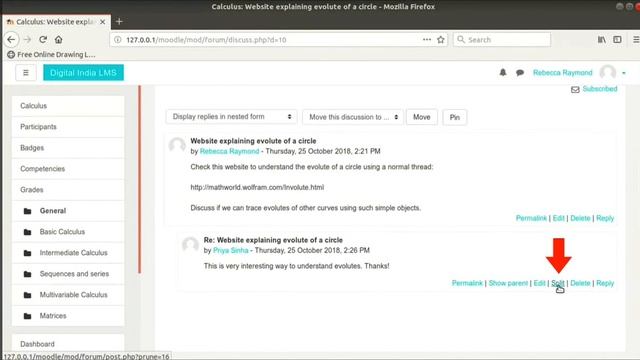
Task: Open the notifications bell
Action: [x=503, y=73]
